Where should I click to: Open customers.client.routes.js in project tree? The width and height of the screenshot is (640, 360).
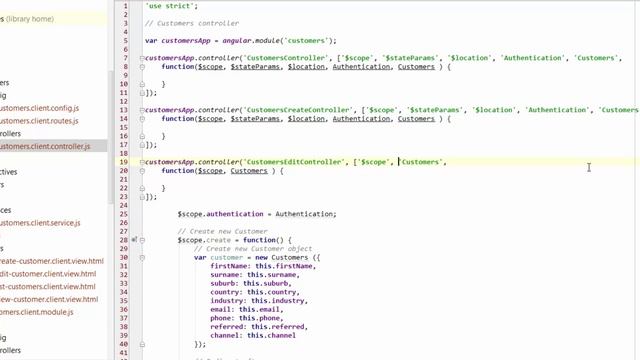tap(39, 121)
